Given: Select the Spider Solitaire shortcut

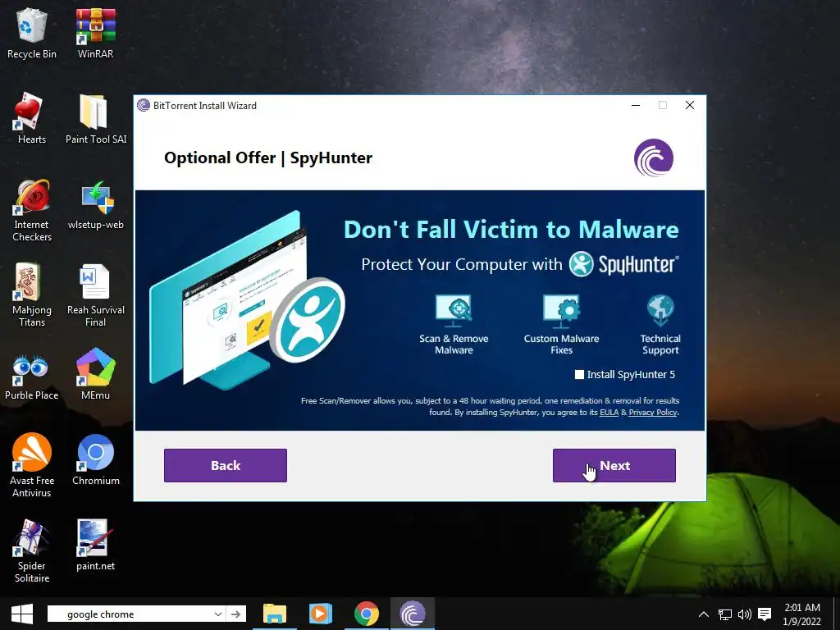Looking at the screenshot, I should [32, 550].
